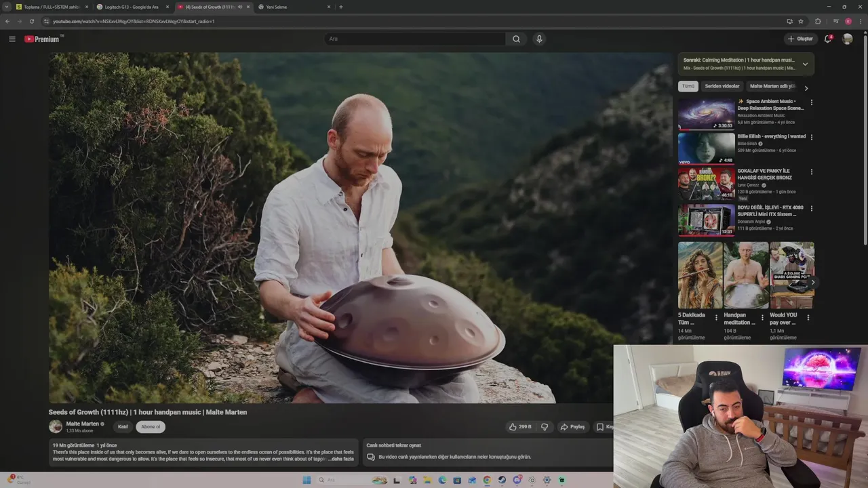Image resolution: width=868 pixels, height=488 pixels.
Task: Open options for the Space Ambient Music video
Action: (811, 102)
